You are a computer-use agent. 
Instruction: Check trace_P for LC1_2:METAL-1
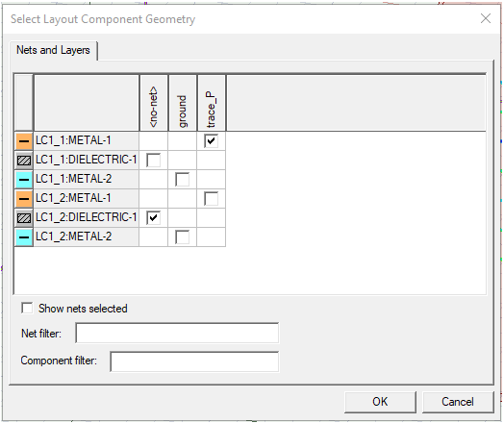coord(212,198)
